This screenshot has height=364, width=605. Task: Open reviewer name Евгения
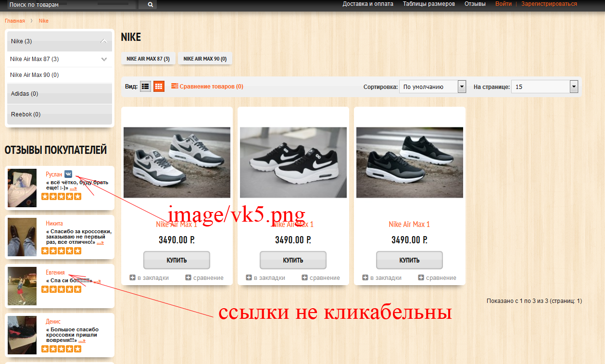[55, 273]
